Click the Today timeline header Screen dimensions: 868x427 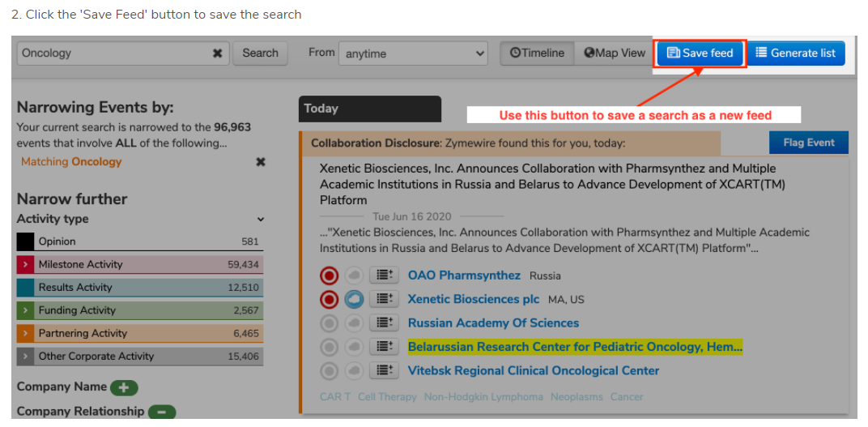pyautogui.click(x=370, y=109)
